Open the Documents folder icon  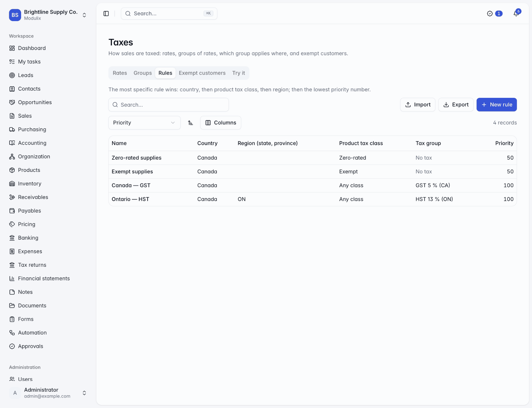[x=12, y=305]
